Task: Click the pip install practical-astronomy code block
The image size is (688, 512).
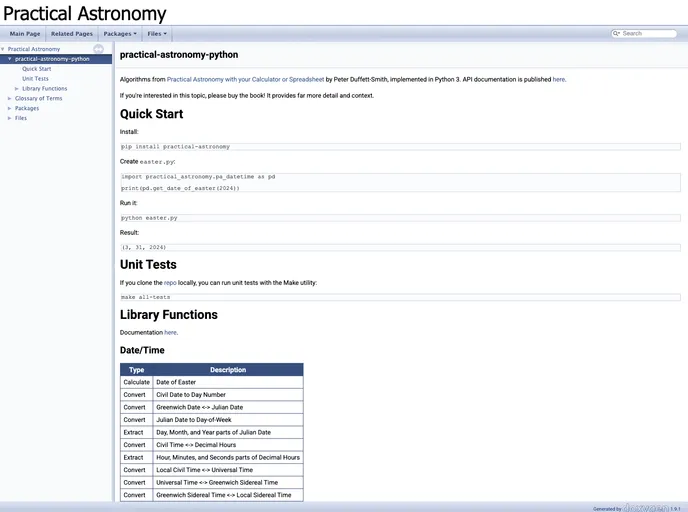Action: (400, 147)
